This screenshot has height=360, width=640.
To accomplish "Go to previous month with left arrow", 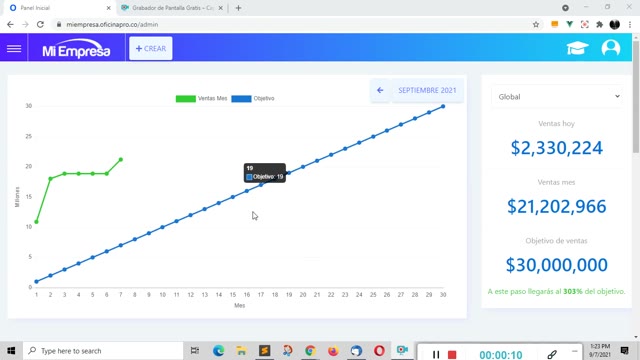I will tap(380, 90).
